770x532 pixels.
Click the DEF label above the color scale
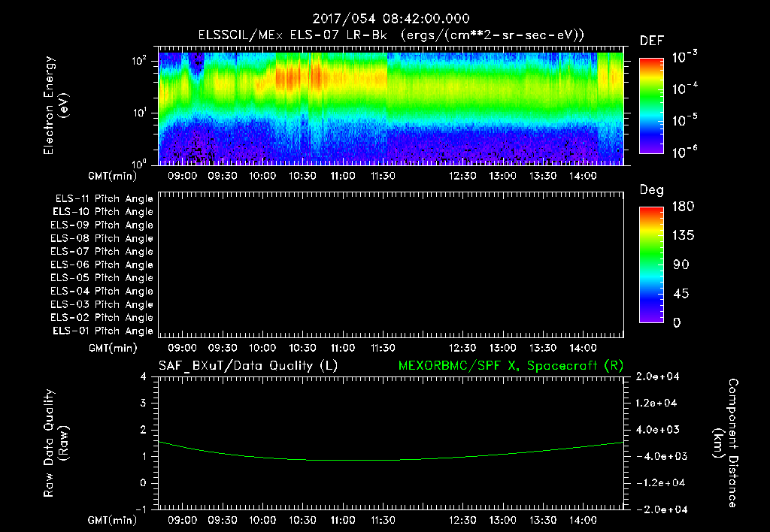coord(652,41)
